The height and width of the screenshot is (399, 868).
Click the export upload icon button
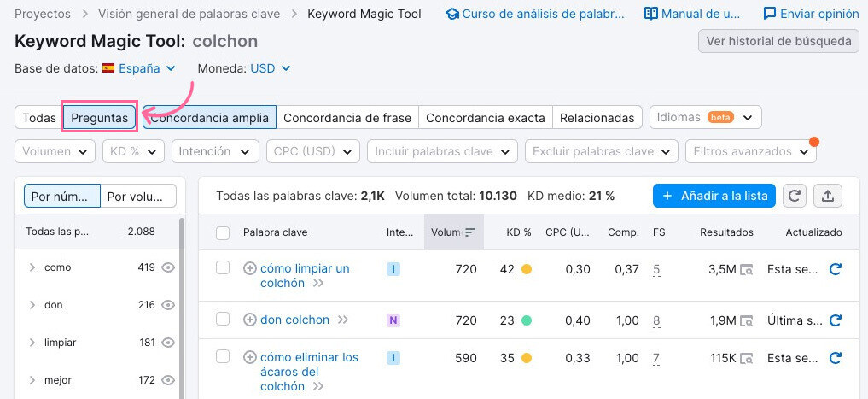[828, 196]
